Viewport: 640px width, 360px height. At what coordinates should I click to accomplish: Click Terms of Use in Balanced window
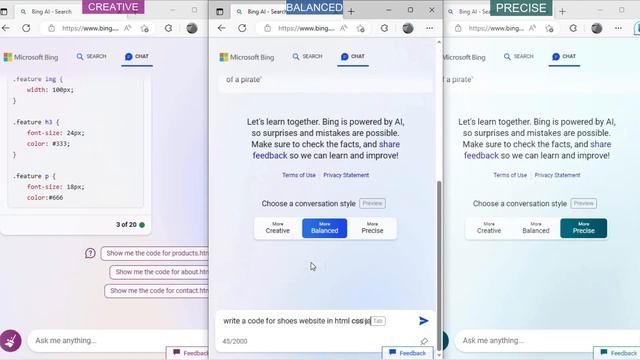coord(299,175)
